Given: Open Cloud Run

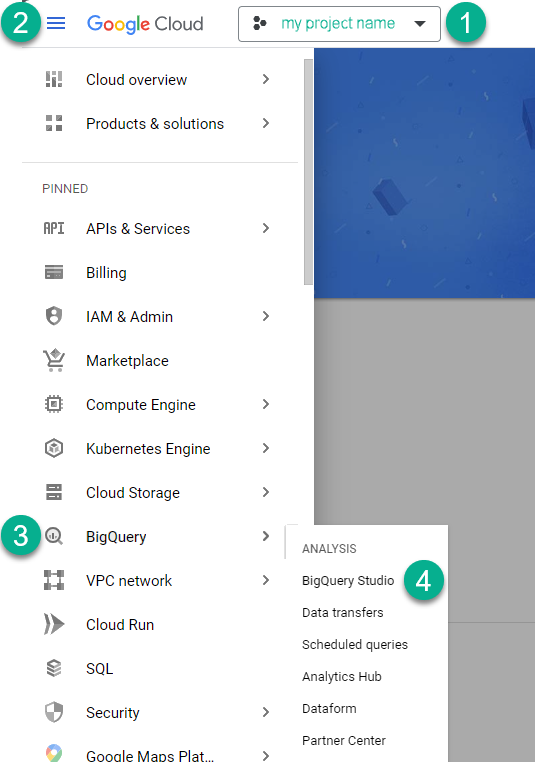Looking at the screenshot, I should click(120, 625).
